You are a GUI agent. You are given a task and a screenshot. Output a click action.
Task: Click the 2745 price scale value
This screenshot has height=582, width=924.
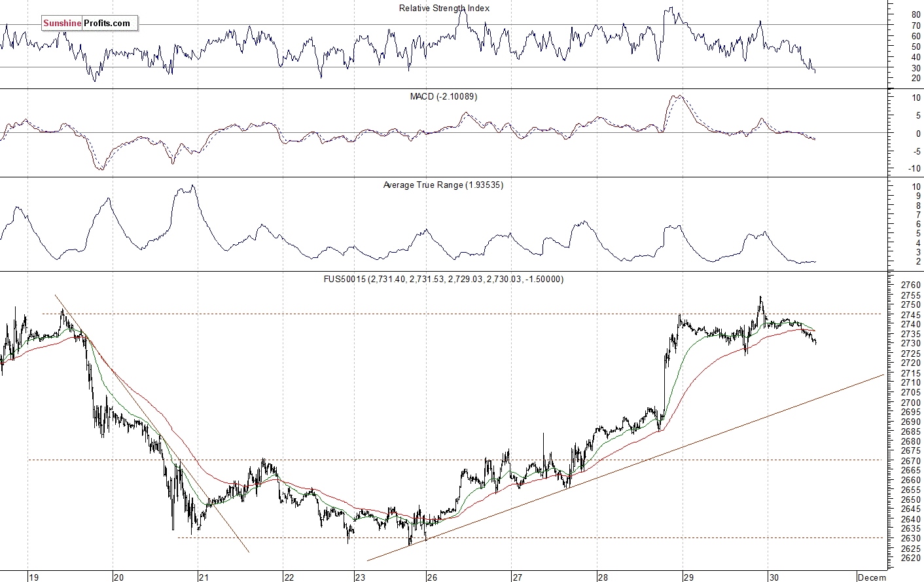911,314
